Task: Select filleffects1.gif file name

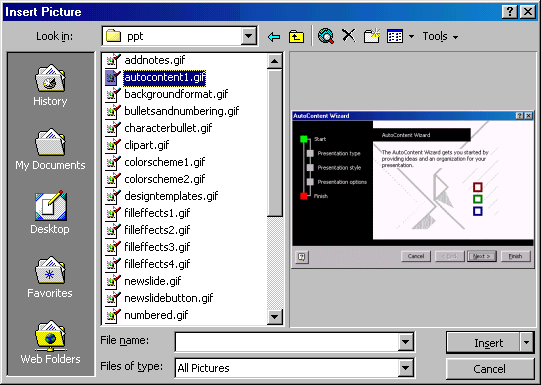Action: pyautogui.click(x=157, y=213)
